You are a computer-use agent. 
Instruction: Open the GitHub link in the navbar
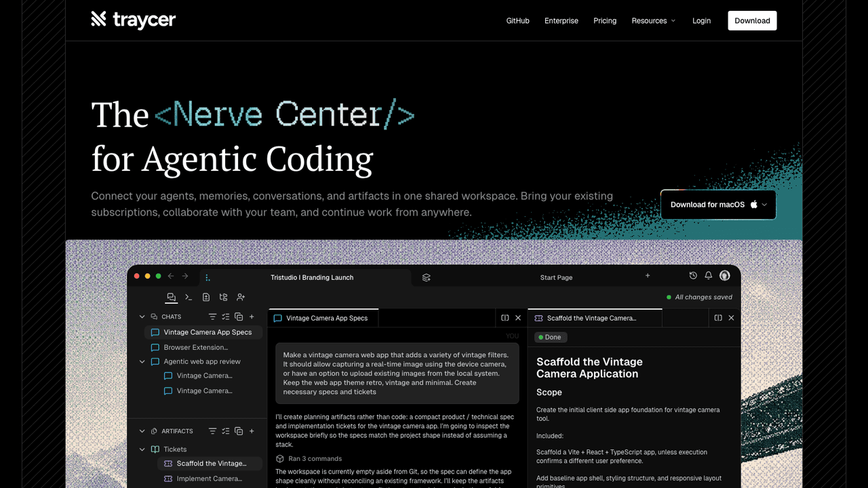pos(517,21)
